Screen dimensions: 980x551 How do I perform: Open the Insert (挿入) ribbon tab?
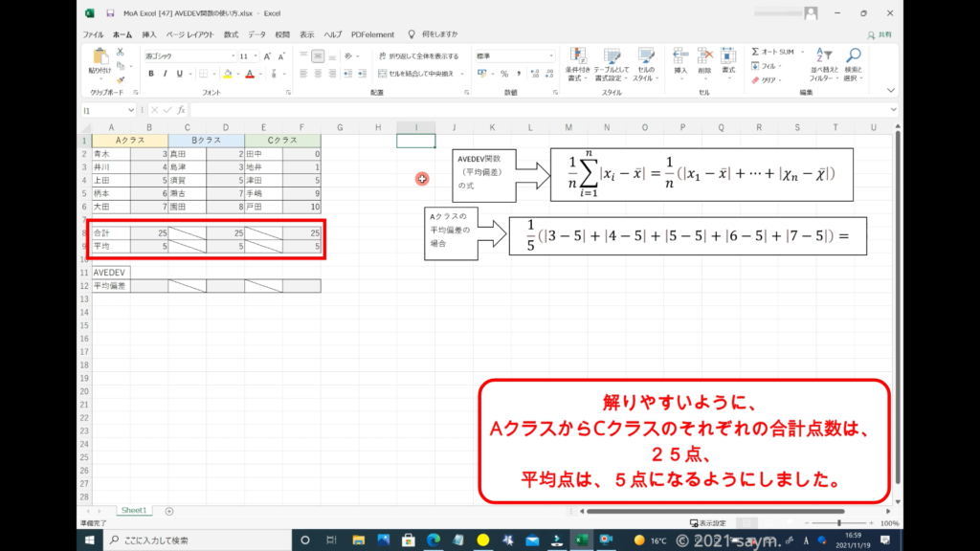(149, 34)
